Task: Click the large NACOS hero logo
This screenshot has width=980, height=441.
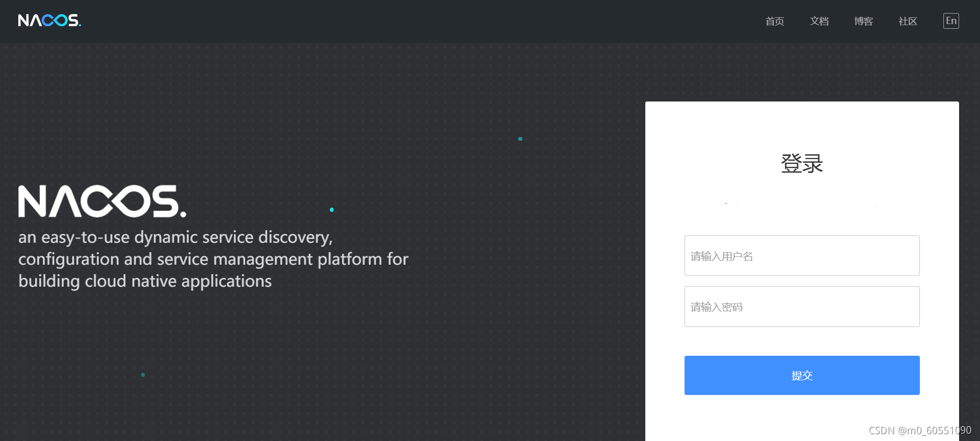Action: [x=102, y=201]
